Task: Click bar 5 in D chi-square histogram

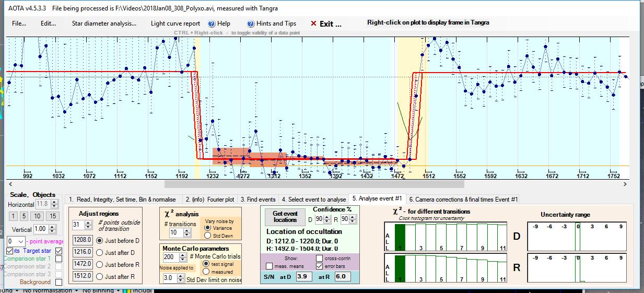Action: tap(441, 237)
